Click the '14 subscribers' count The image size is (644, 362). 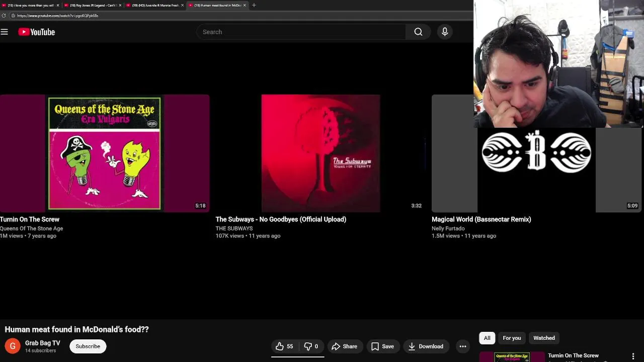coord(40,350)
